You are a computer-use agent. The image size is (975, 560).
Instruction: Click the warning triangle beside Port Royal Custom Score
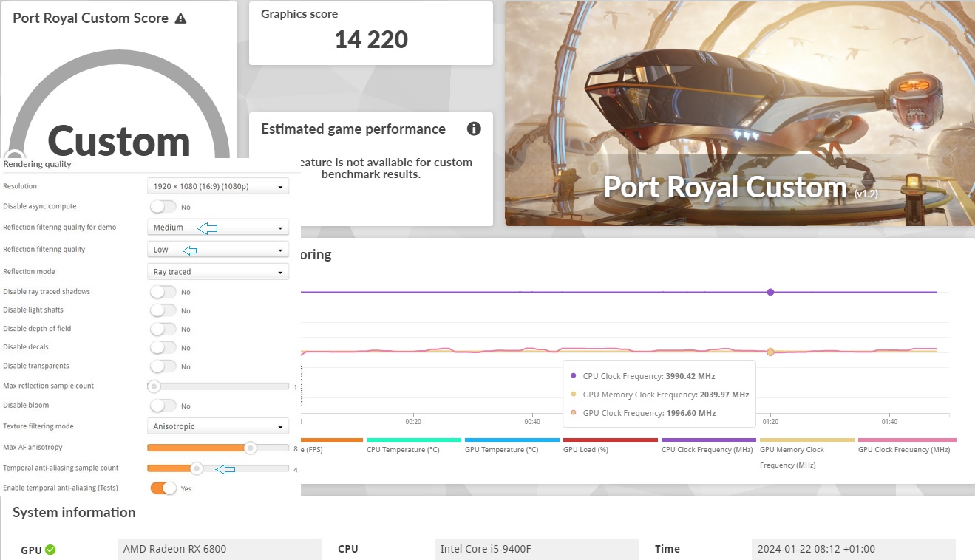click(180, 18)
